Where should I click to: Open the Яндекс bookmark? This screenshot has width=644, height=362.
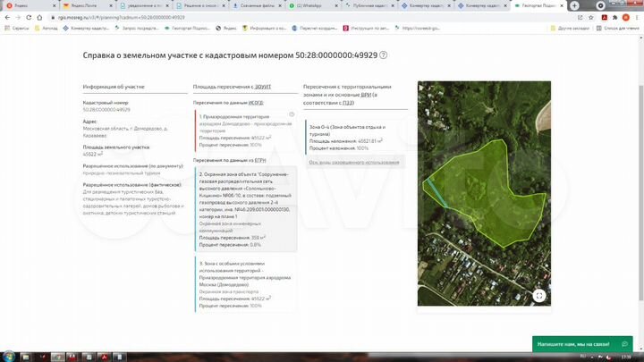click(x=226, y=29)
